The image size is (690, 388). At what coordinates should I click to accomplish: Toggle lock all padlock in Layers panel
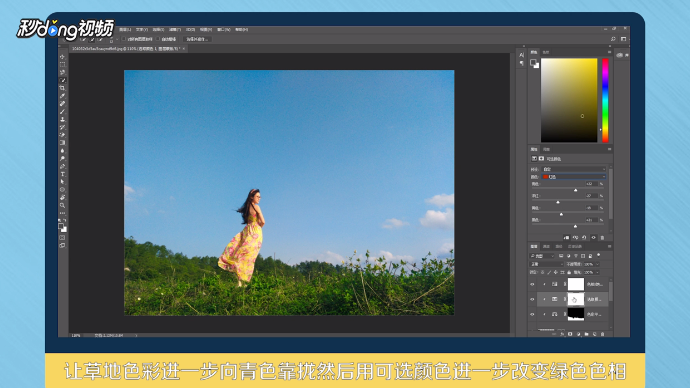569,272
